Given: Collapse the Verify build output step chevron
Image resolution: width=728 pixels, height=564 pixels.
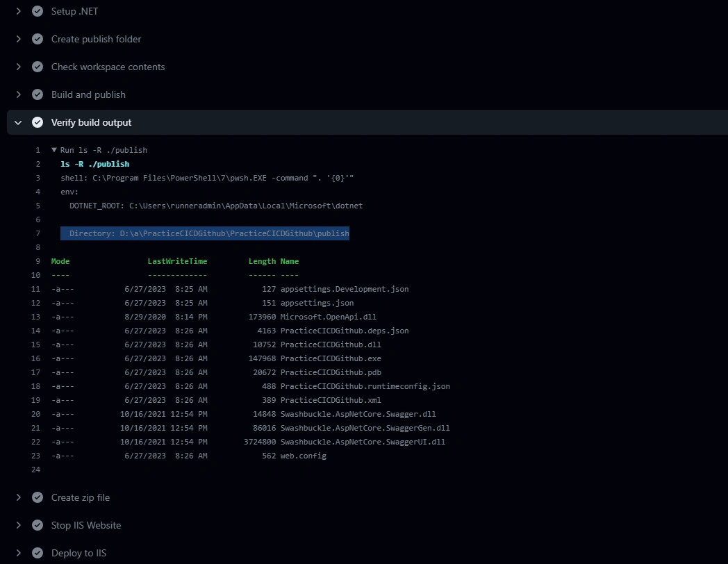Looking at the screenshot, I should [18, 122].
